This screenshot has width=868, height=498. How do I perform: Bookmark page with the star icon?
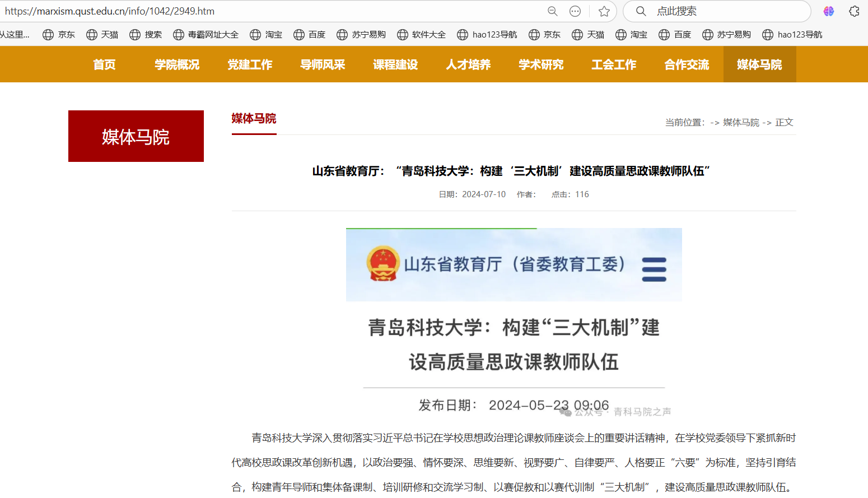(604, 11)
